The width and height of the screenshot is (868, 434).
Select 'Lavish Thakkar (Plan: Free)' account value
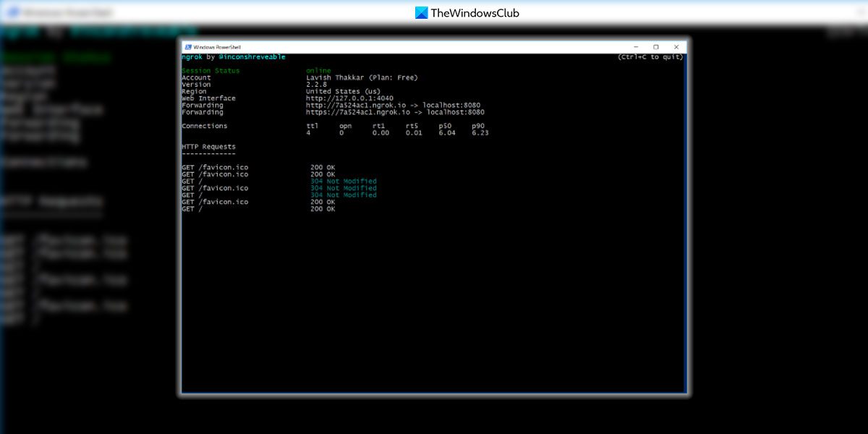click(x=362, y=77)
